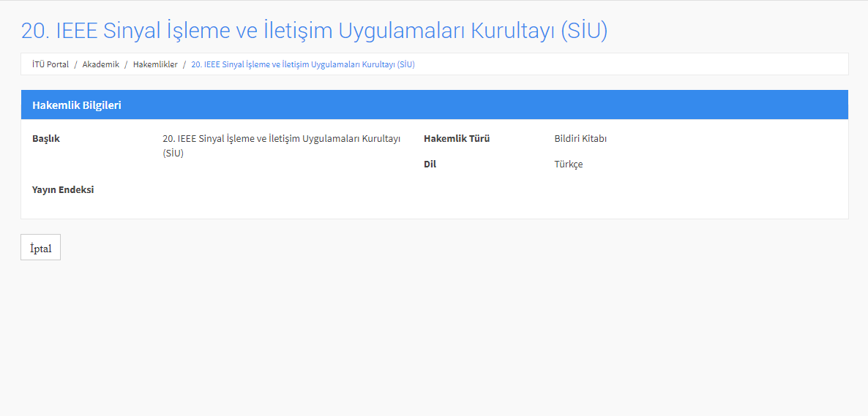Navigate to Hakemlikler breadcrumb

click(x=155, y=64)
